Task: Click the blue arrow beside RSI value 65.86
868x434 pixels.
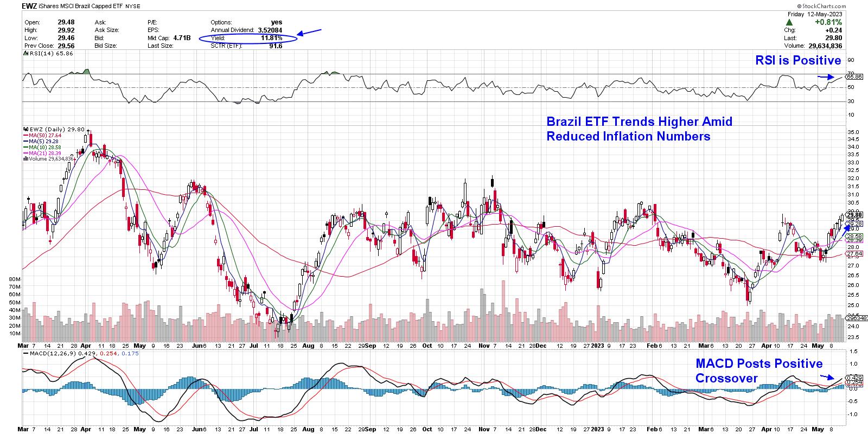Action: (x=826, y=77)
